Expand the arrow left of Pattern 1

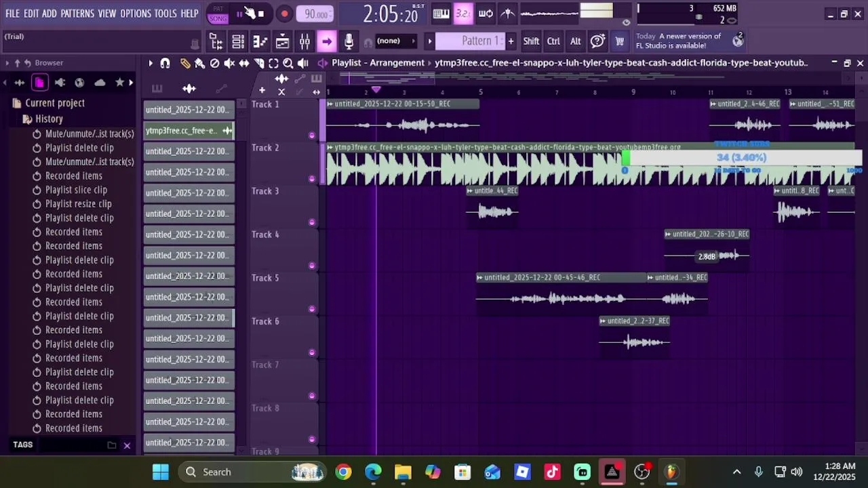pos(429,41)
